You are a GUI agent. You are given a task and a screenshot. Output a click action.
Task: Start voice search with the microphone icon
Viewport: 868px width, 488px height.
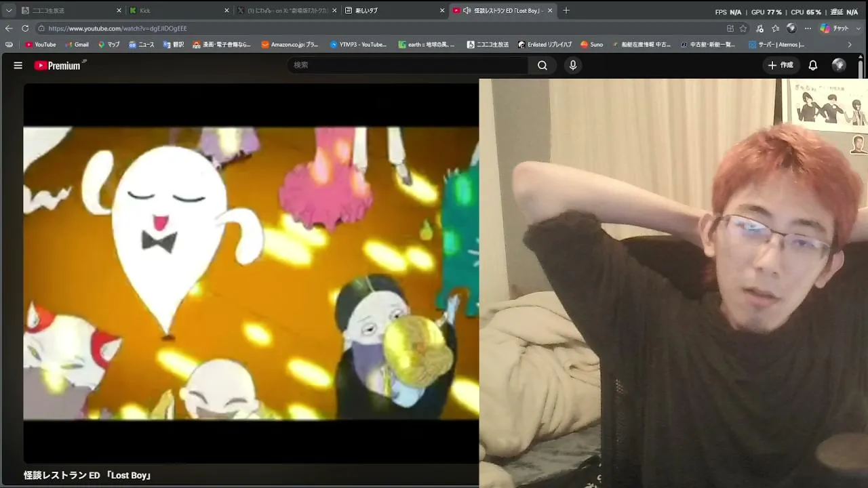pyautogui.click(x=573, y=65)
